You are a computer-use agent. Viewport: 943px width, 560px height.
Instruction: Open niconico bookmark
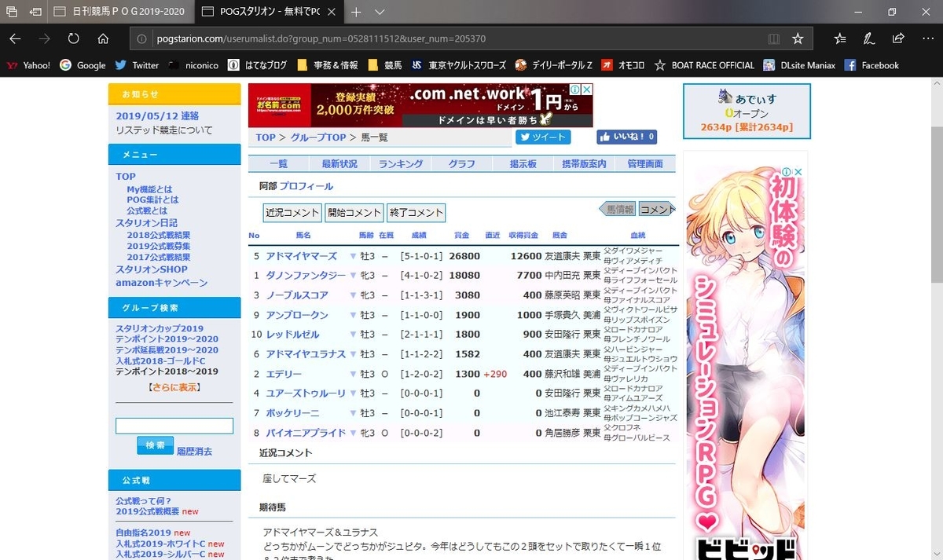tap(194, 65)
